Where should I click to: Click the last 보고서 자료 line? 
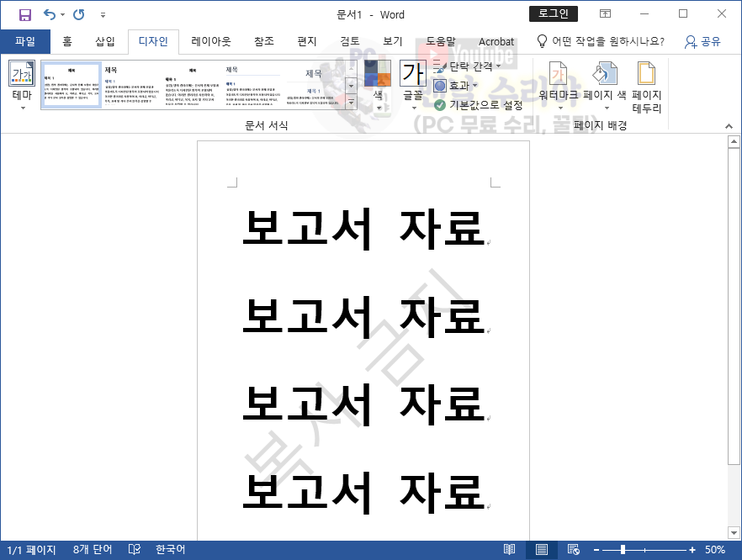363,493
